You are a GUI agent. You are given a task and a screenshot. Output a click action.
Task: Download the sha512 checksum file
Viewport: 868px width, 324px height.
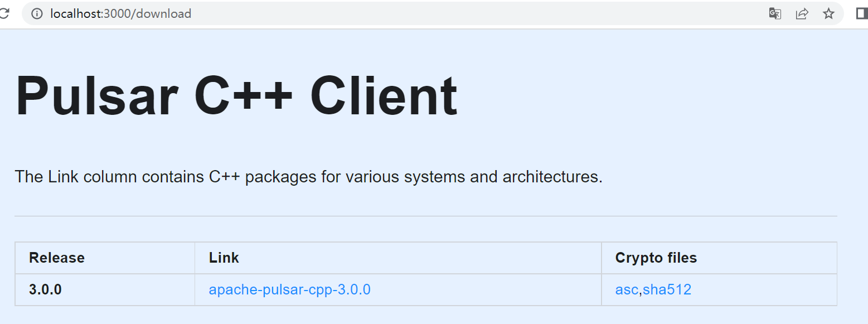[x=667, y=289]
